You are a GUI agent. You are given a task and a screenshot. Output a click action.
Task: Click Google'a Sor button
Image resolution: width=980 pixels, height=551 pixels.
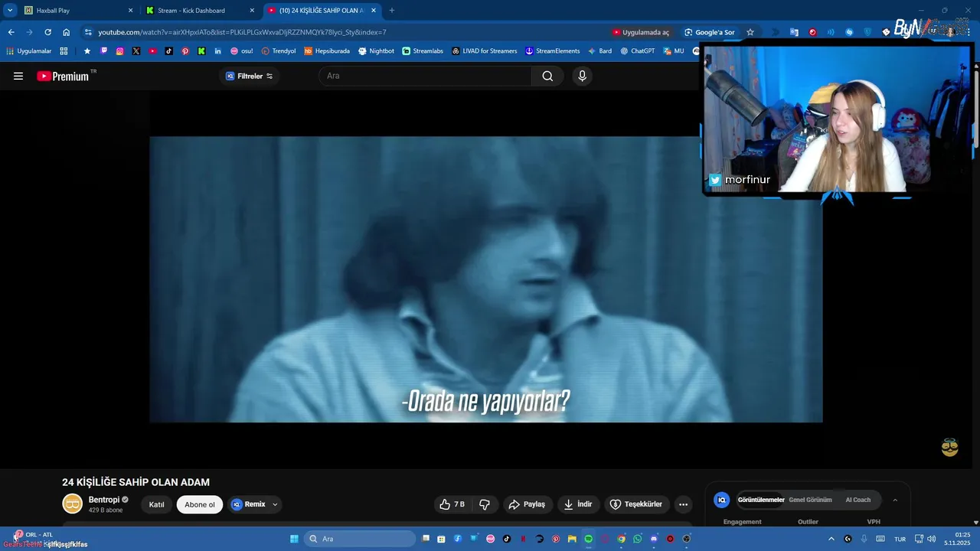point(710,32)
